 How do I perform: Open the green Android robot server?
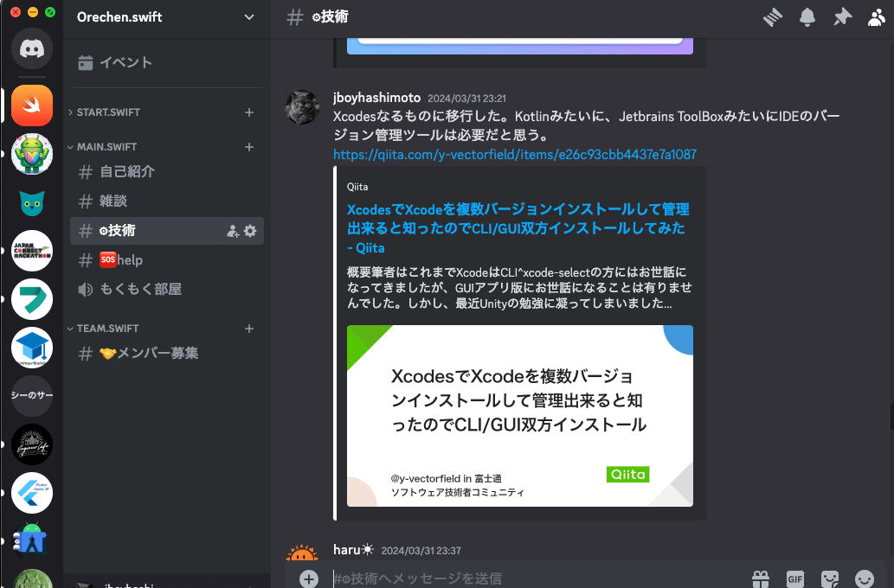(32, 154)
